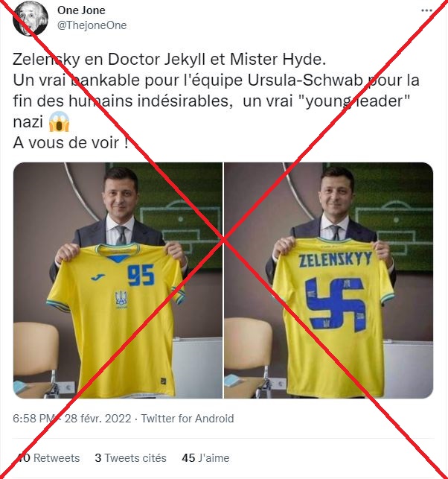The height and width of the screenshot is (479, 448).
Task: Open the One Jone display name
Action: point(81,11)
